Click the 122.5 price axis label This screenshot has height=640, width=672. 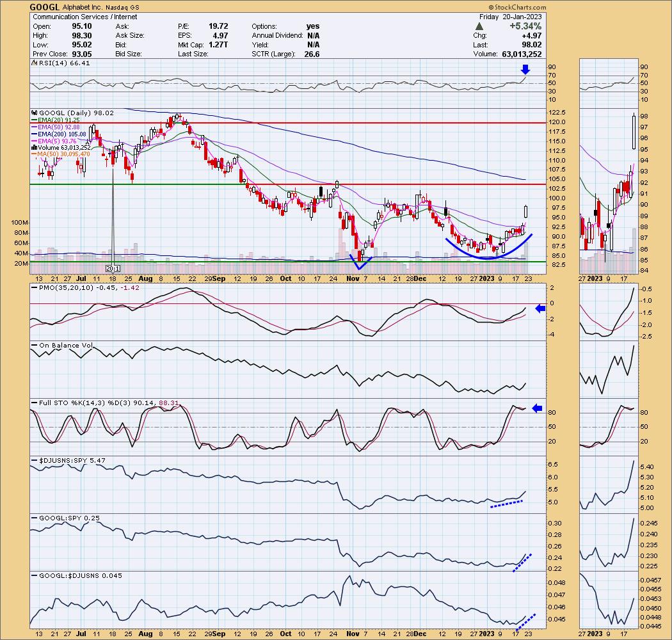[557, 112]
